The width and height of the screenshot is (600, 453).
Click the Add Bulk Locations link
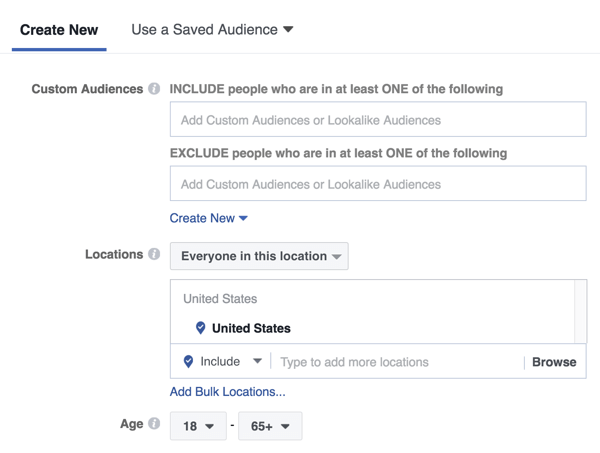point(227,392)
